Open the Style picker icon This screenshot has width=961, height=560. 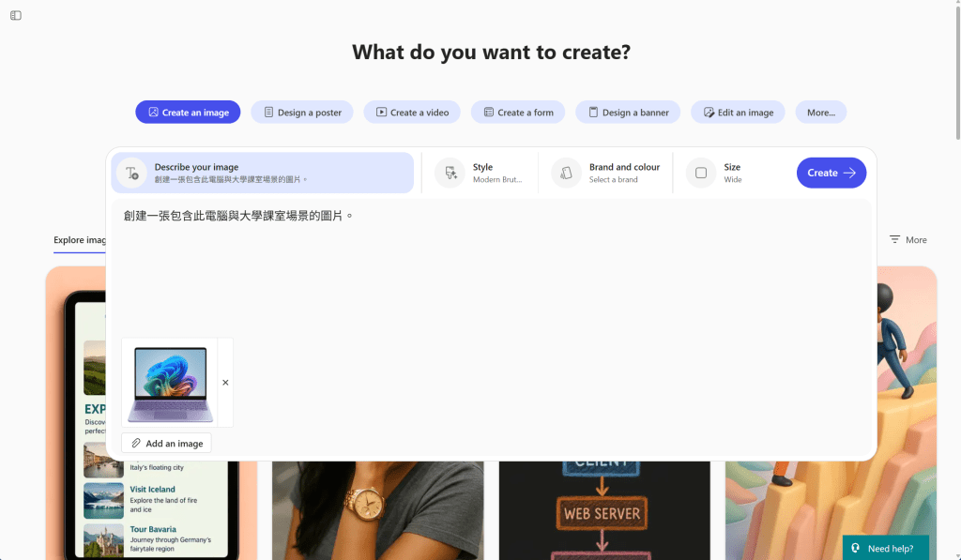(x=450, y=173)
